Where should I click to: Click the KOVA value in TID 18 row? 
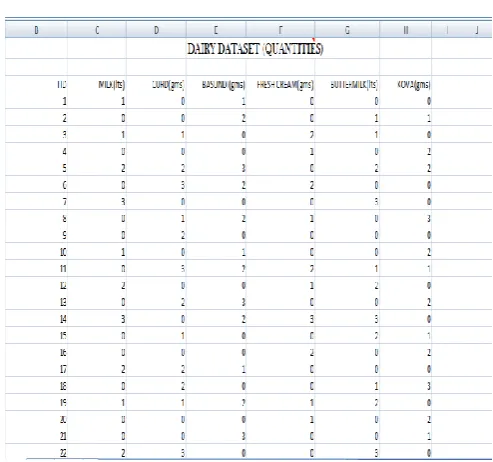click(405, 386)
